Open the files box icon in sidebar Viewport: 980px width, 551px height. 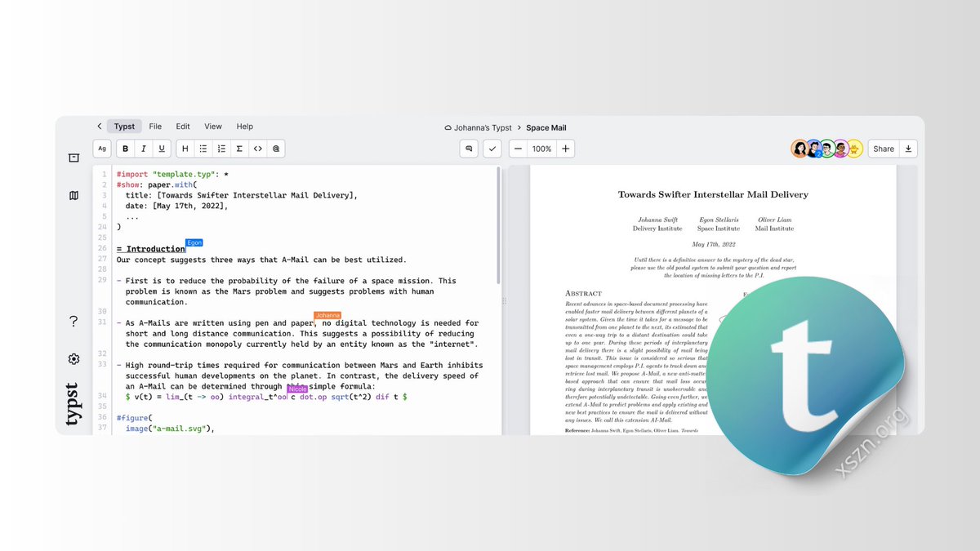pyautogui.click(x=73, y=158)
